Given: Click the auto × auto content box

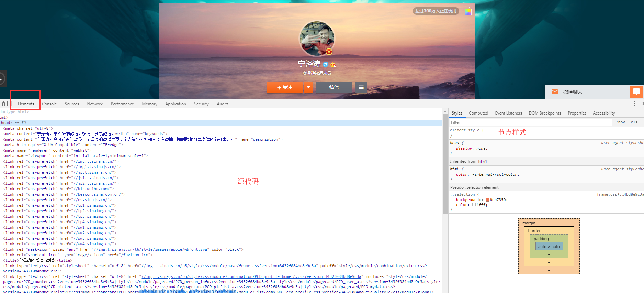Looking at the screenshot, I should coord(549,247).
